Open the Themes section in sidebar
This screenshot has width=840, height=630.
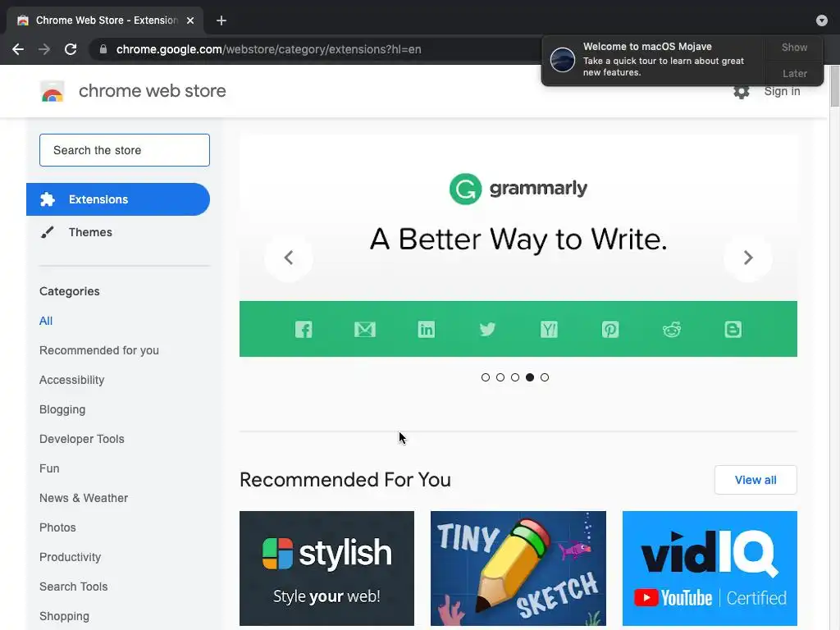click(118, 232)
